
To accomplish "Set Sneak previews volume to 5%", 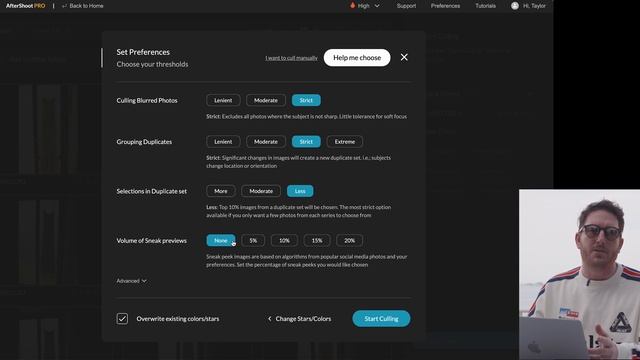I will coord(253,240).
